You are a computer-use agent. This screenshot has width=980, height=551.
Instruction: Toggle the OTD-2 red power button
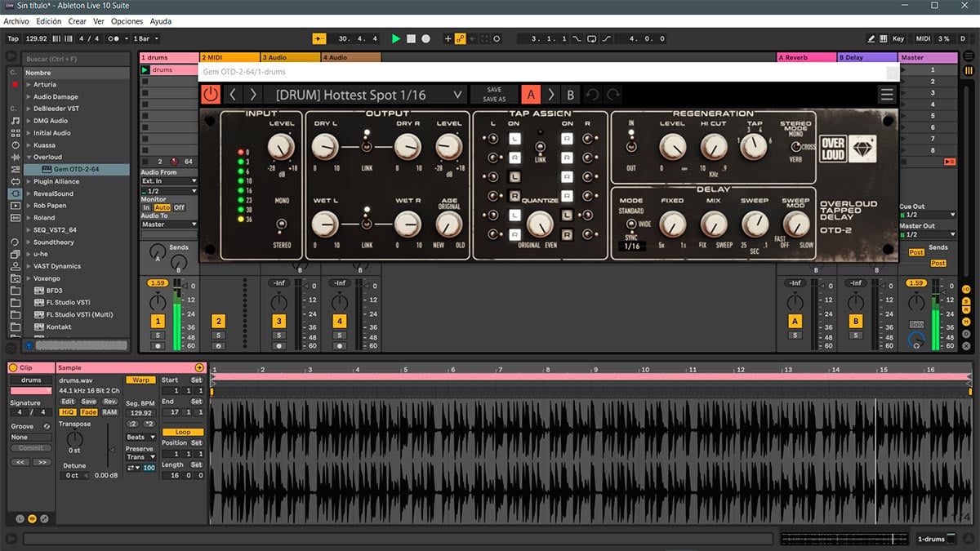click(x=211, y=94)
